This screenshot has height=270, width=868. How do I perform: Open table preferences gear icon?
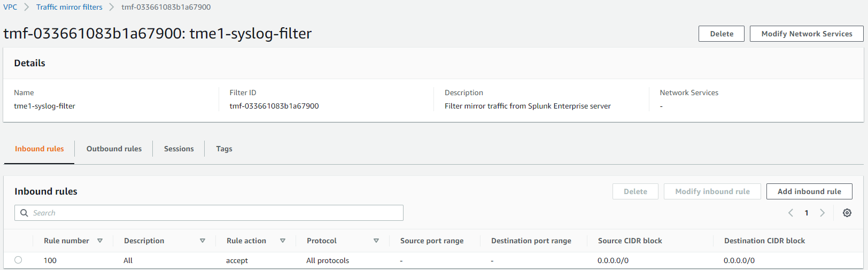847,213
